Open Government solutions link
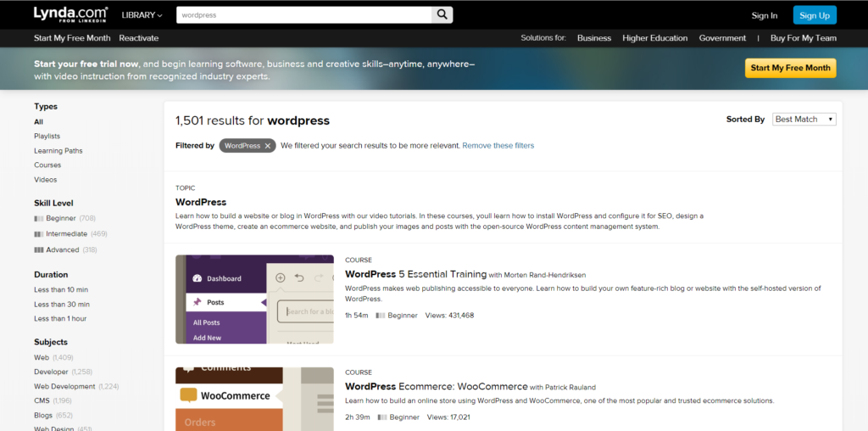Image resolution: width=868 pixels, height=431 pixels. [722, 38]
